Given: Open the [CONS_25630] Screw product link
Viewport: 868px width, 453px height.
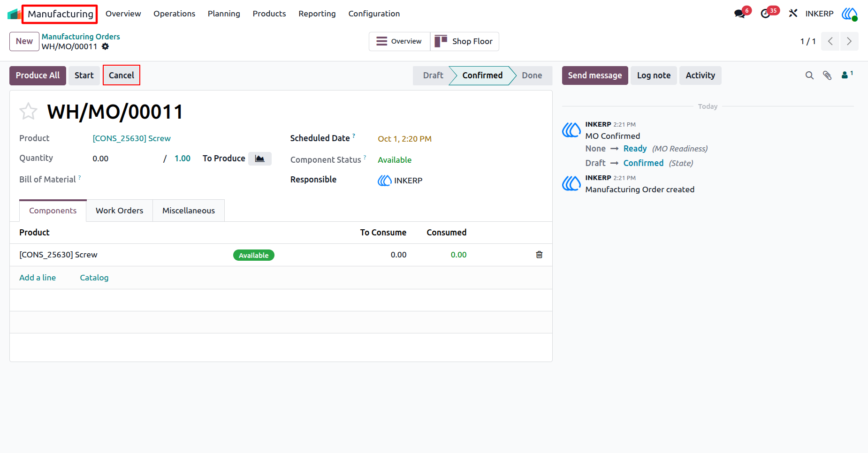Looking at the screenshot, I should [131, 138].
